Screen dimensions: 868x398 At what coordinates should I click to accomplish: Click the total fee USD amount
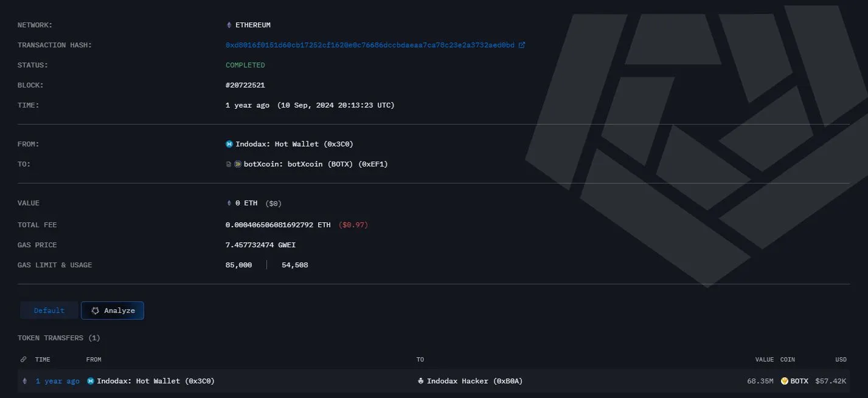coord(353,225)
